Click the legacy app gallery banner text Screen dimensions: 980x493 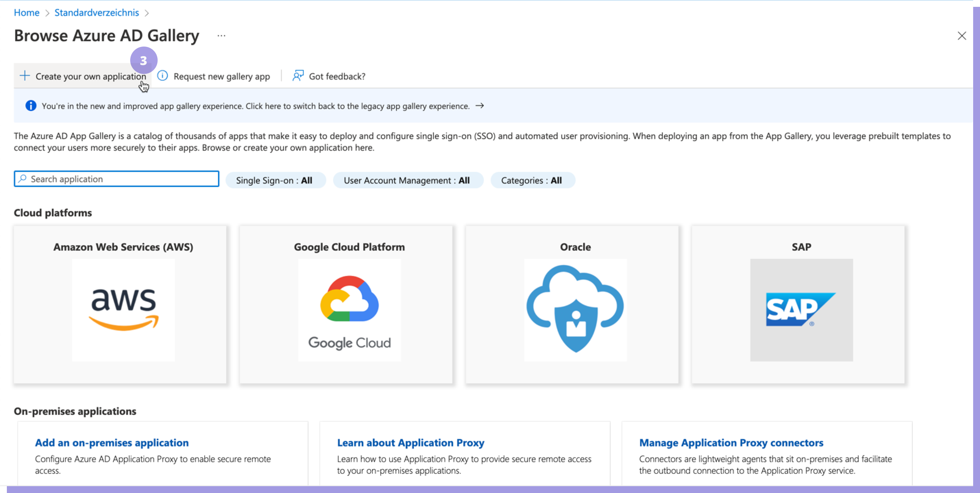(255, 106)
